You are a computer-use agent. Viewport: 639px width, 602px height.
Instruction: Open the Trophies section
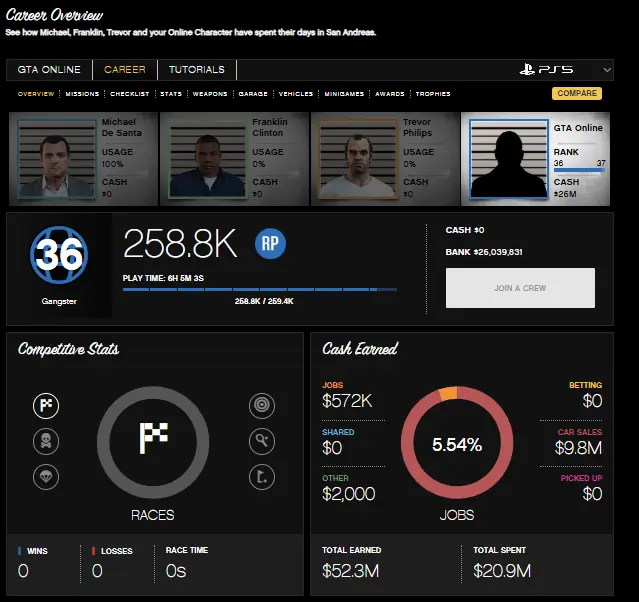pos(432,94)
